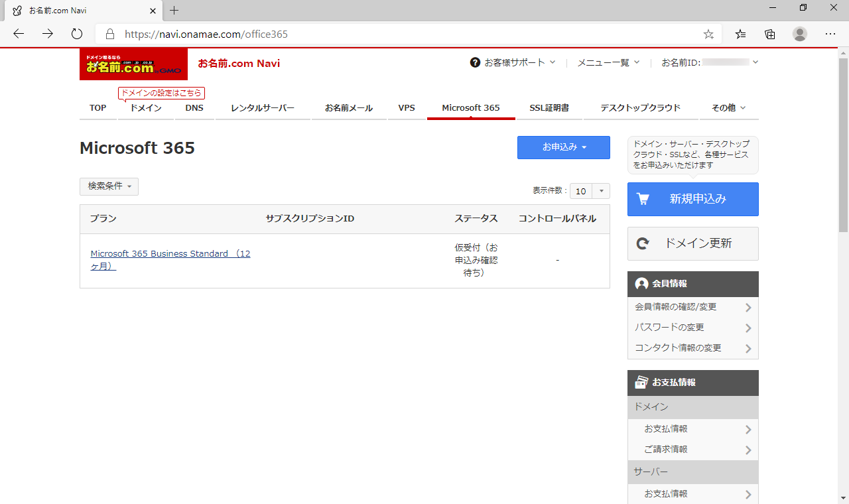Viewport: 849px width, 504px height.
Task: Open the favorites list icon
Action: 741,34
